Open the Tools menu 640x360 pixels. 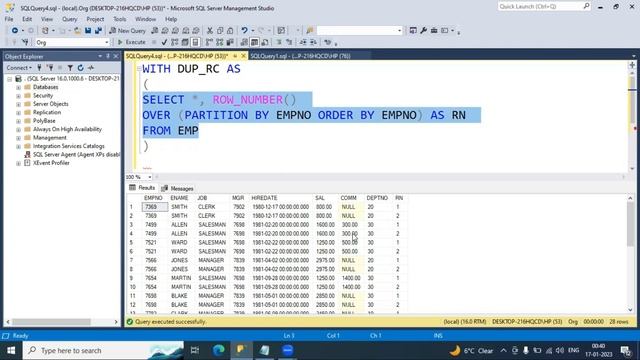pyautogui.click(x=120, y=19)
